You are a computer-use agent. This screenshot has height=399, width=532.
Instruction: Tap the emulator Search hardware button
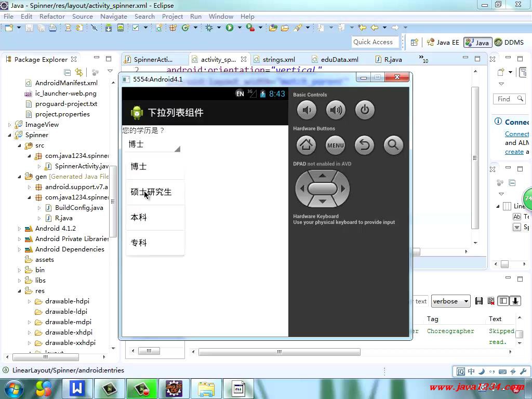click(x=393, y=145)
